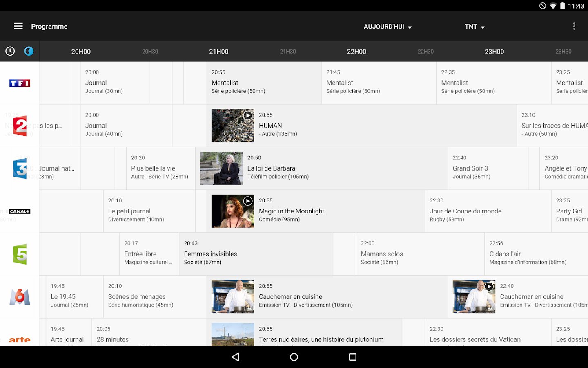The width and height of the screenshot is (588, 368).
Task: Open Mentalist episode at 20:55
Action: (x=264, y=83)
